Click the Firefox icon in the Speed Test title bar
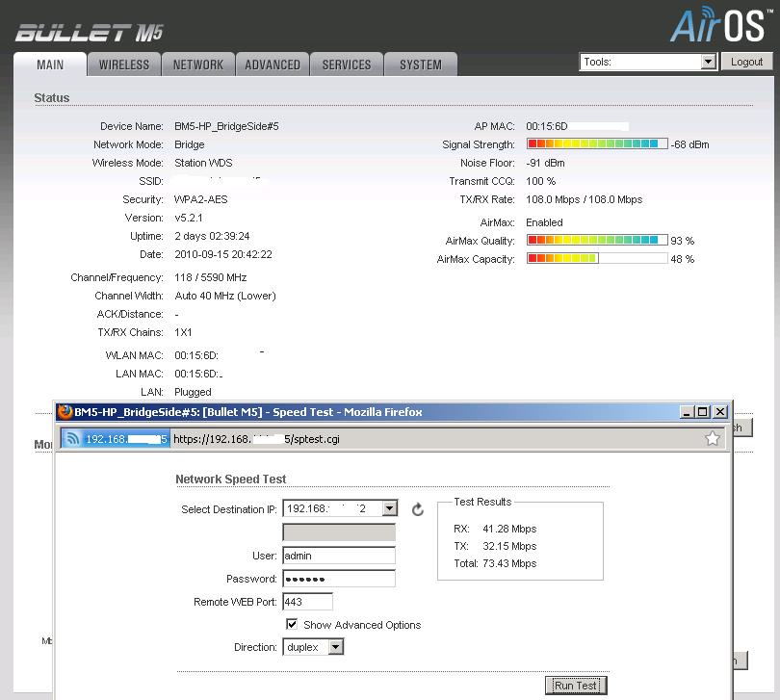This screenshot has width=780, height=700. coord(65,411)
